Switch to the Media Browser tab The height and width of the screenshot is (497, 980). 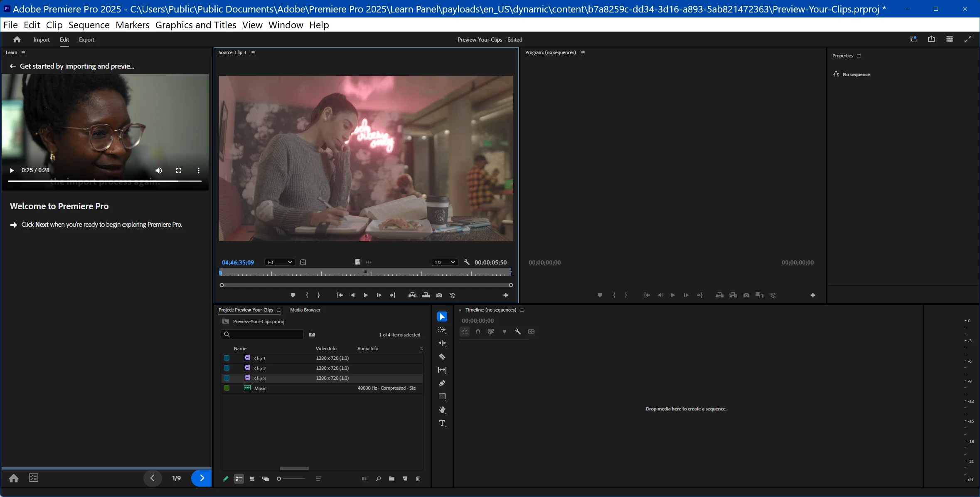click(305, 310)
